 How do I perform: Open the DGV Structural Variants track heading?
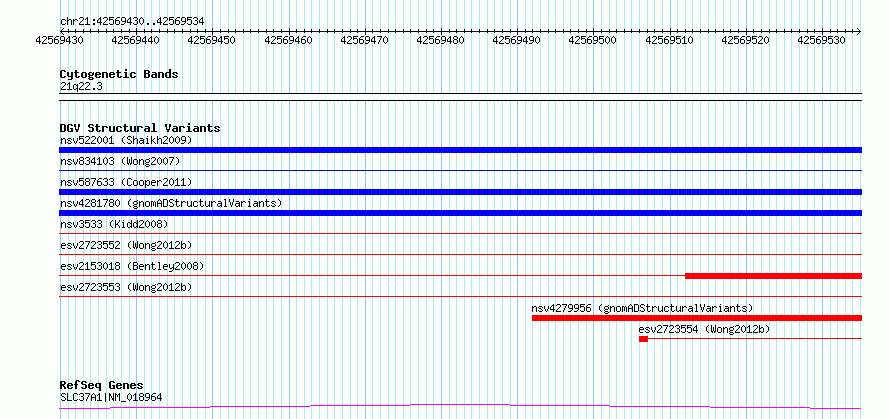pos(140,128)
